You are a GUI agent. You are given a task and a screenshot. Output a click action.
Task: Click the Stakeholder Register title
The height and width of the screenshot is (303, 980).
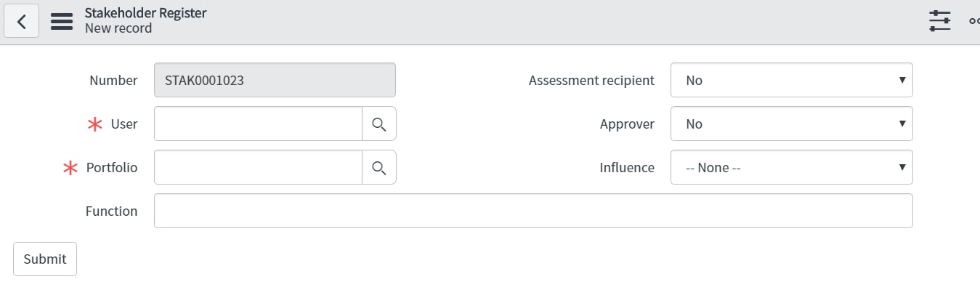click(145, 13)
